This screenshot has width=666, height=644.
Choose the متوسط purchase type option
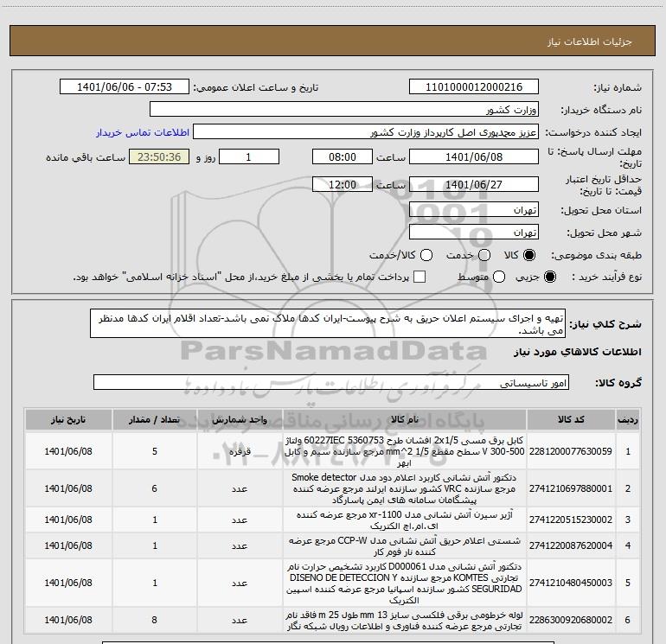click(x=499, y=277)
